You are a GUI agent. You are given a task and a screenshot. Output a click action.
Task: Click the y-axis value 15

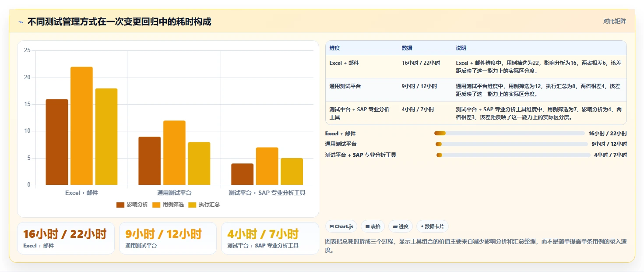click(x=27, y=104)
